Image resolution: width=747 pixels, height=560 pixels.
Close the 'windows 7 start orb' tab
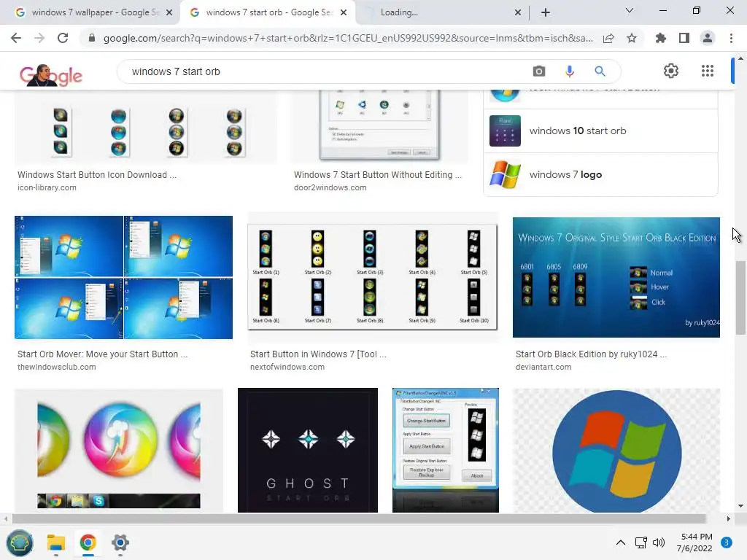[x=344, y=13]
